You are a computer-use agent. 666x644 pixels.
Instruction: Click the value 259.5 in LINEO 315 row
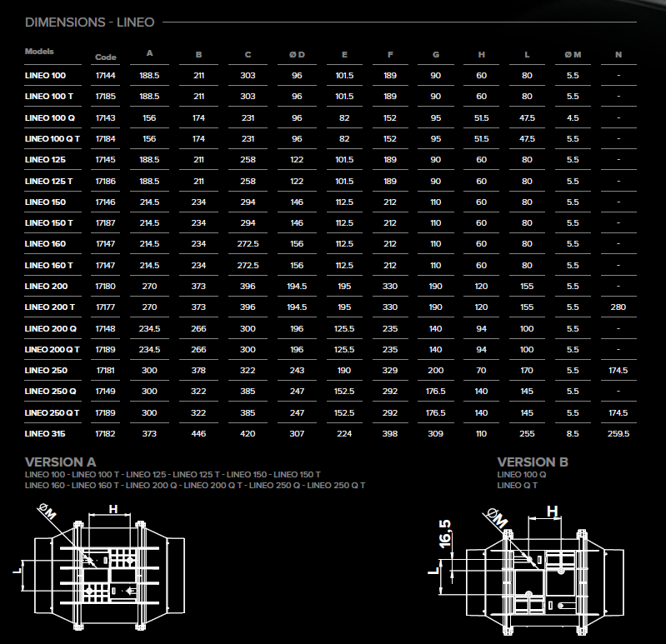(x=618, y=433)
